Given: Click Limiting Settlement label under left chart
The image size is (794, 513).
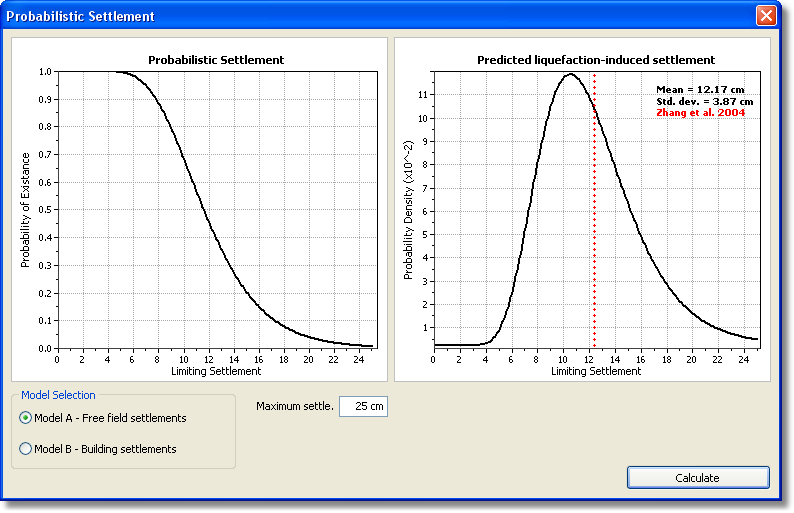Looking at the screenshot, I should [x=216, y=371].
